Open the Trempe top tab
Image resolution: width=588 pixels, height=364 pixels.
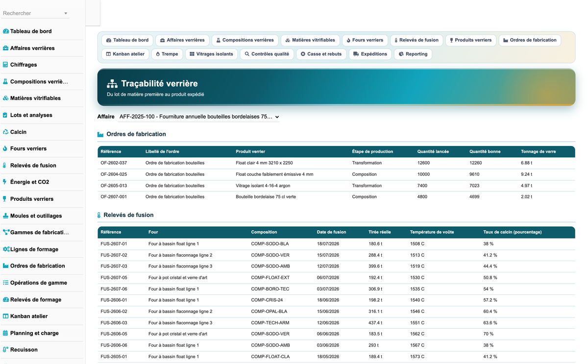[x=168, y=54]
